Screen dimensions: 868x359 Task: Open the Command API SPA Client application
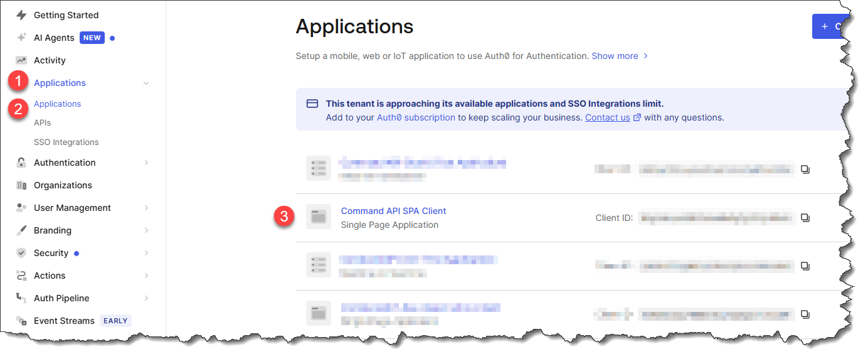coord(393,211)
